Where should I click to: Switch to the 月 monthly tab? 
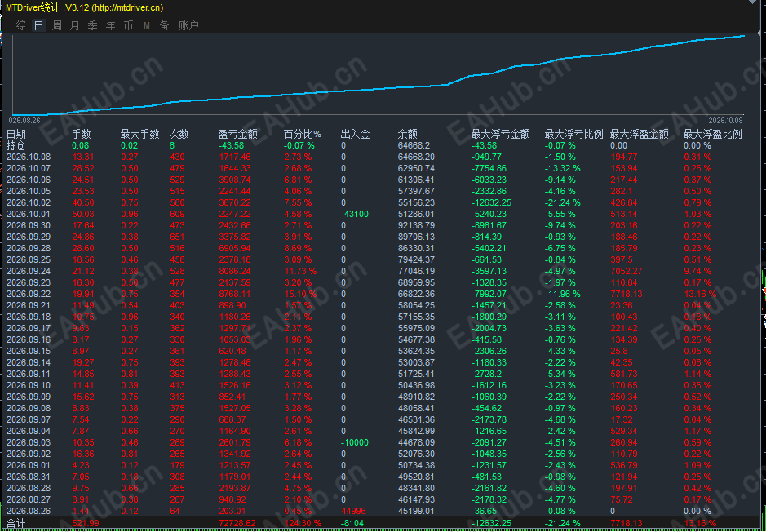(x=75, y=25)
